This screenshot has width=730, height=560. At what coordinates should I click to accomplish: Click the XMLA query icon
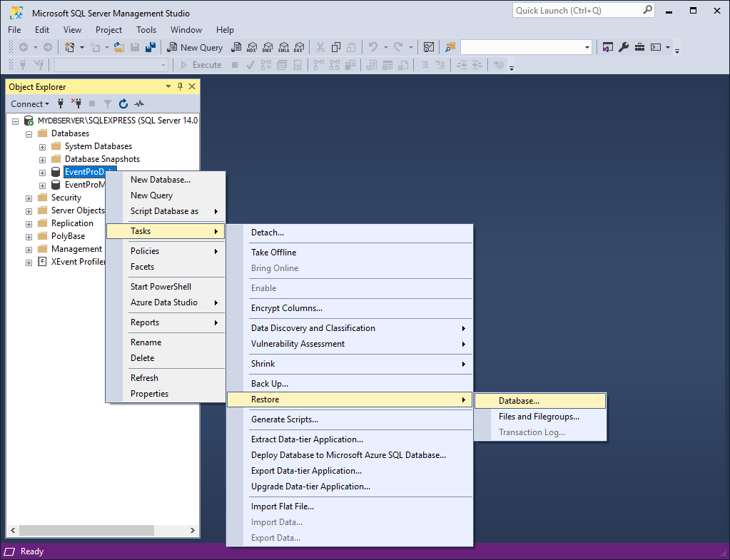tap(283, 48)
